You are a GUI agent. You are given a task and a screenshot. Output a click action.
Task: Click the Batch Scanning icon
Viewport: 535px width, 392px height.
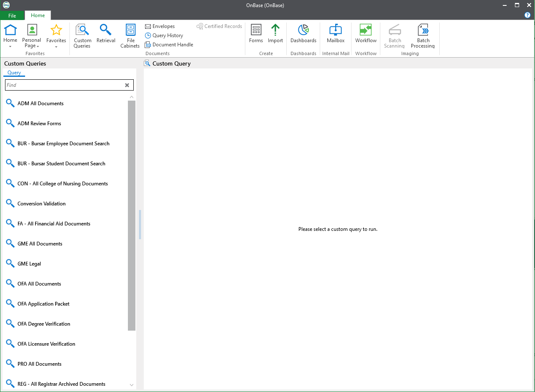(x=395, y=30)
